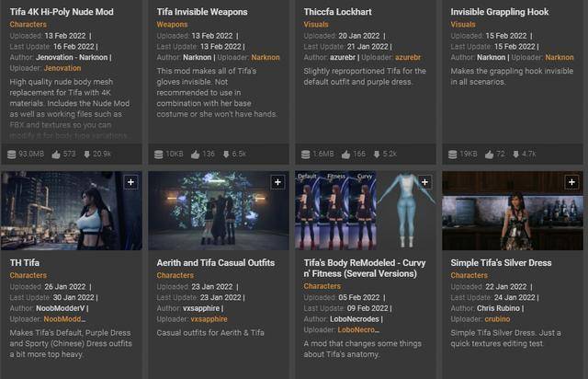The height and width of the screenshot is (379, 588).
Task: Open author vxsapphire link
Action: pyautogui.click(x=201, y=308)
